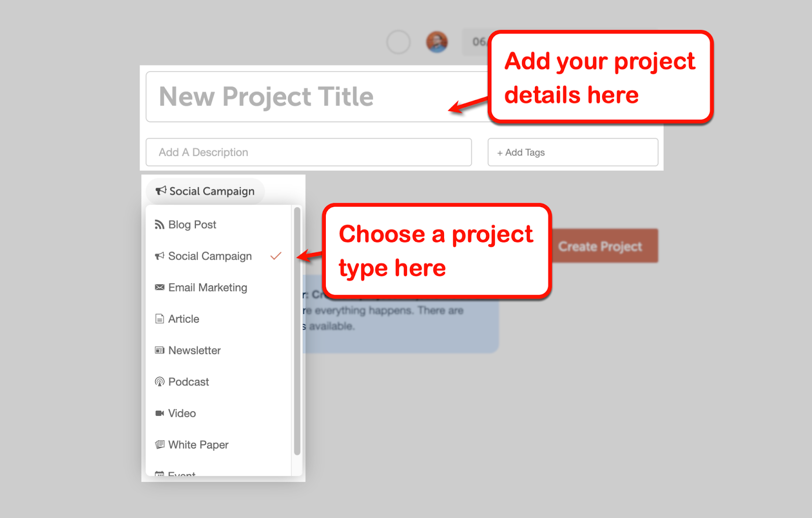Choose the Newsletter project type

219,350
